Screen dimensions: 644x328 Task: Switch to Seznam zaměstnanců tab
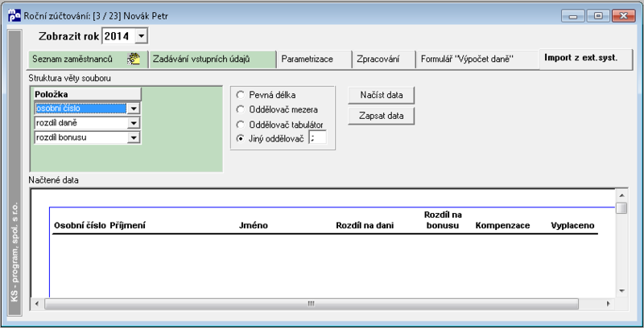pos(87,59)
